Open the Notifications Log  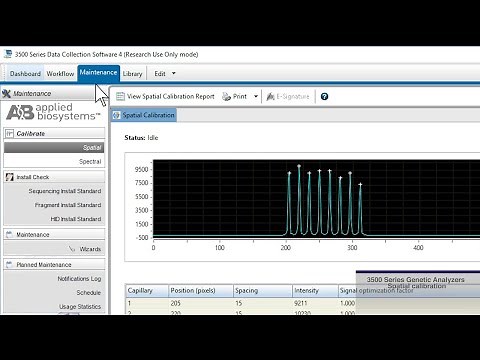79,279
